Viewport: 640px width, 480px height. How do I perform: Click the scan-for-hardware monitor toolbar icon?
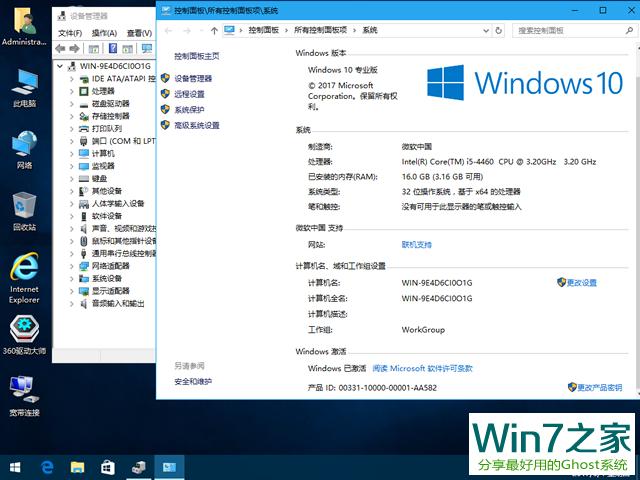[146, 49]
